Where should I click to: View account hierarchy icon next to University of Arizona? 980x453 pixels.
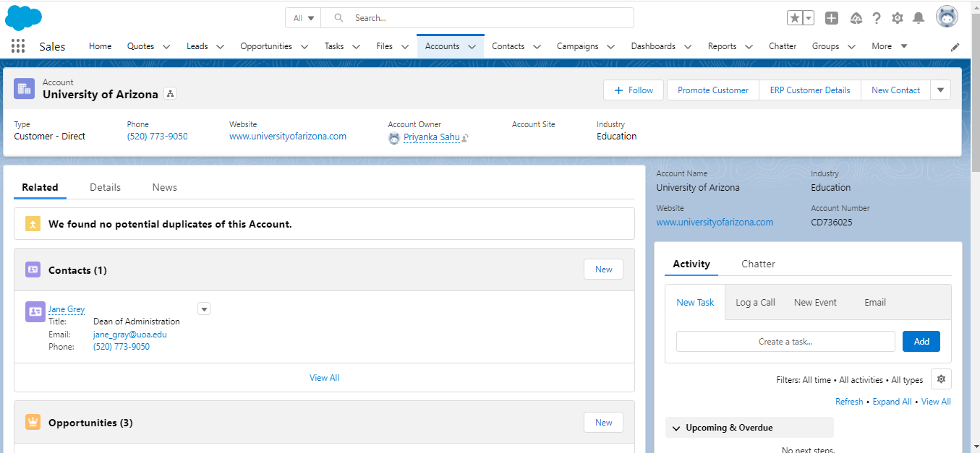[x=170, y=94]
